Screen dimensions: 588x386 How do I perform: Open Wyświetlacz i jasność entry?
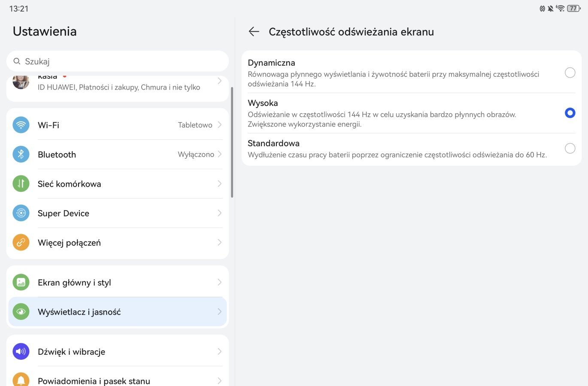(118, 312)
